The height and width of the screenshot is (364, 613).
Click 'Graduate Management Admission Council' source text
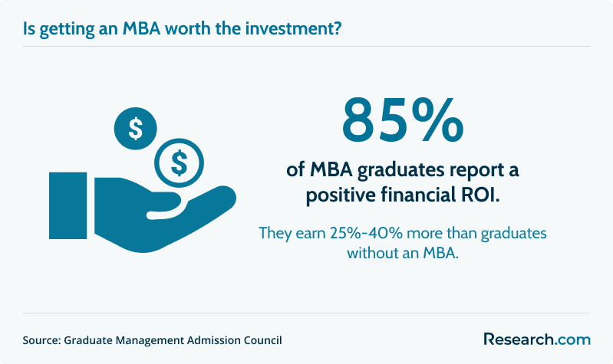click(x=173, y=340)
